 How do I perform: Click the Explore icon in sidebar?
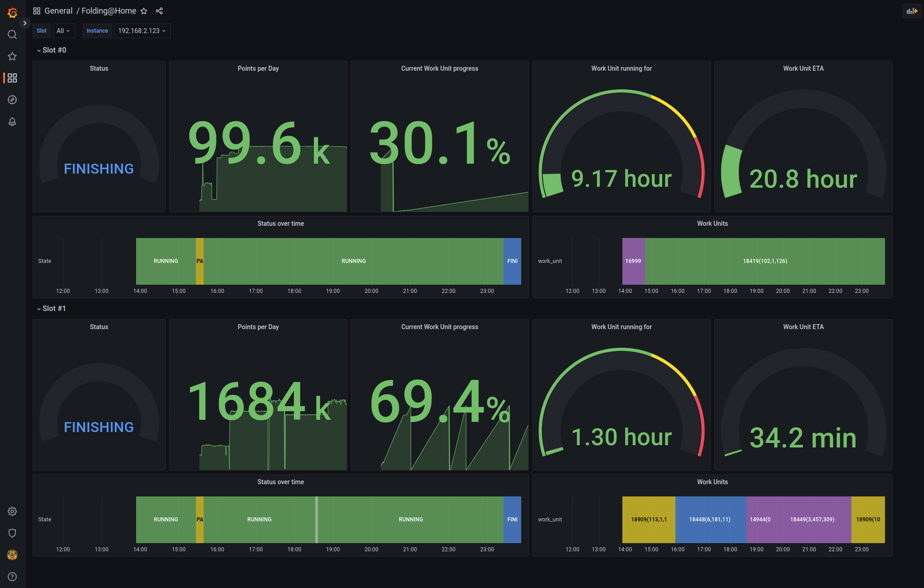[11, 100]
